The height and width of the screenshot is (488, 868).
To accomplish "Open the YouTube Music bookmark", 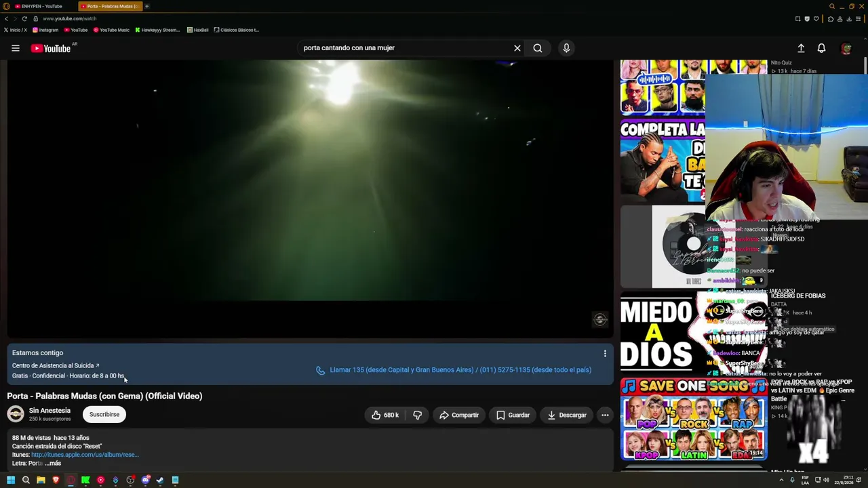I will 111,30.
